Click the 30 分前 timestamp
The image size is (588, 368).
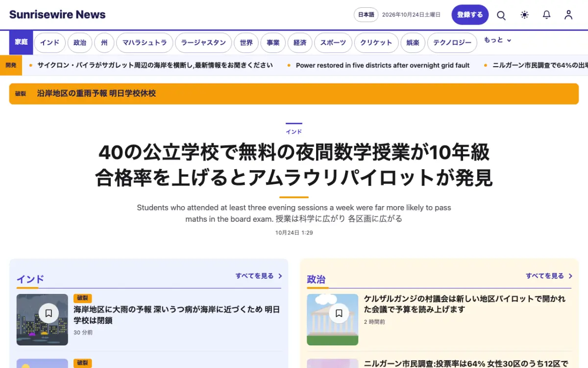(83, 333)
